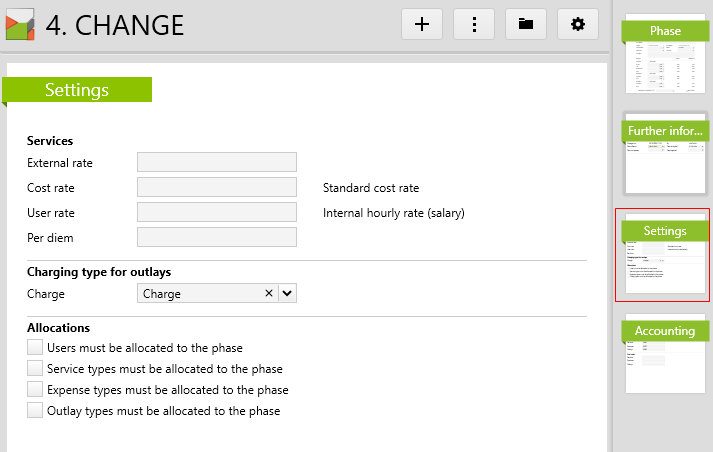Open the gear settings icon
713x452 pixels.
point(577,24)
